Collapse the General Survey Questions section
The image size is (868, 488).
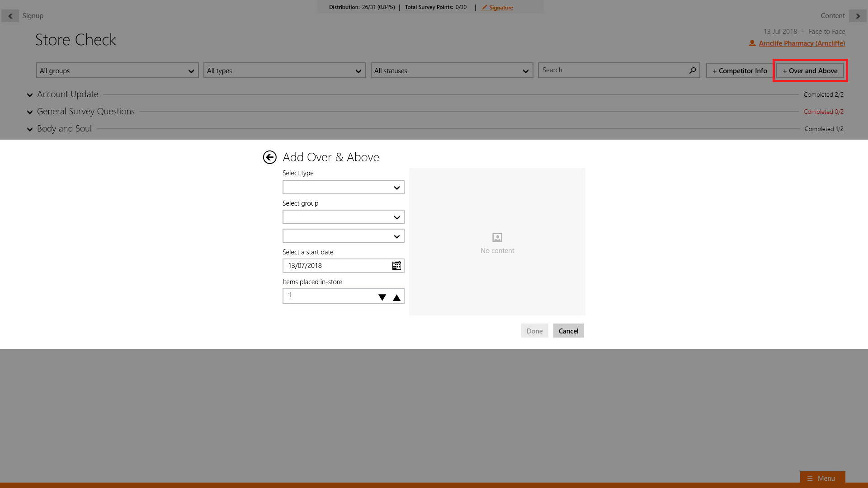pyautogui.click(x=30, y=112)
